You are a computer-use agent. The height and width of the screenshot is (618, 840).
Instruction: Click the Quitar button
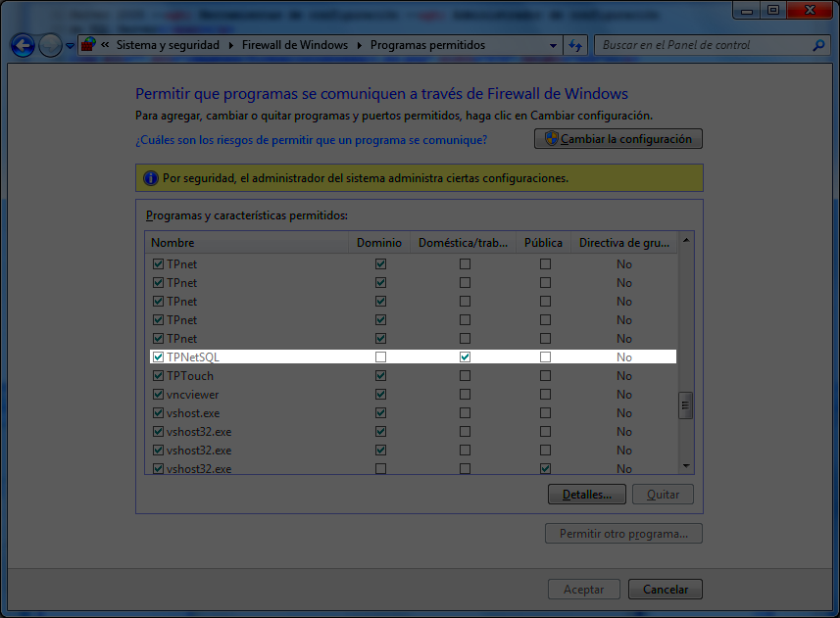tap(663, 495)
